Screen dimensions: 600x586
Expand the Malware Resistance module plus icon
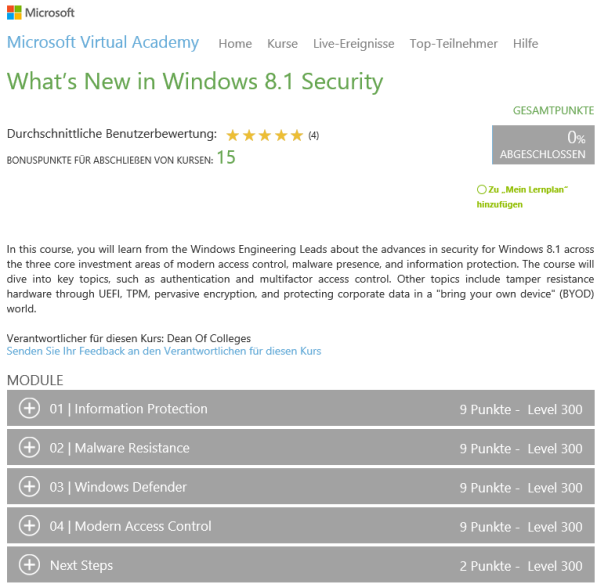coord(29,448)
